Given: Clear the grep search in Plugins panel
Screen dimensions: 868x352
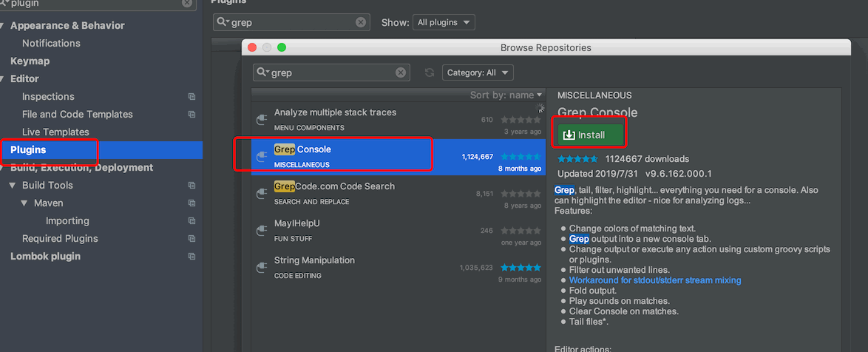Looking at the screenshot, I should (x=360, y=22).
